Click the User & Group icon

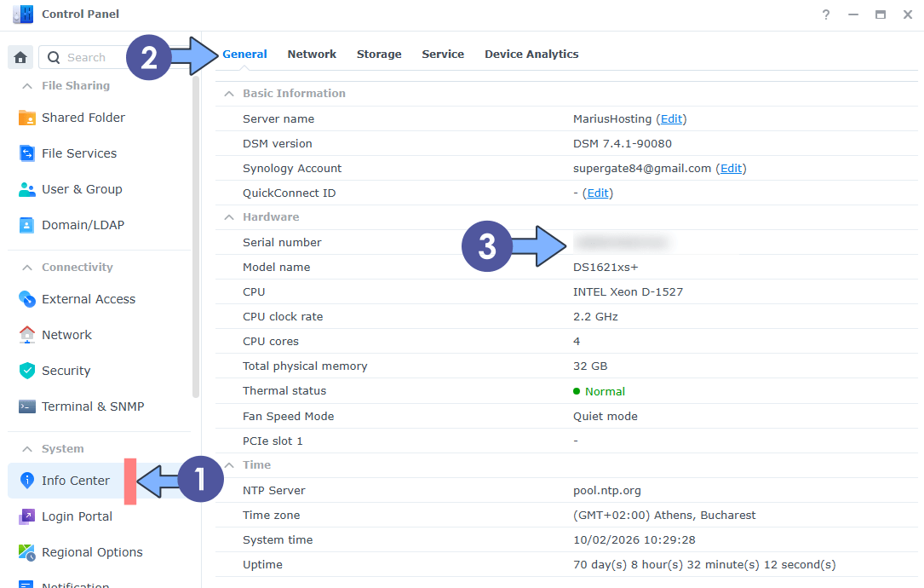(26, 189)
